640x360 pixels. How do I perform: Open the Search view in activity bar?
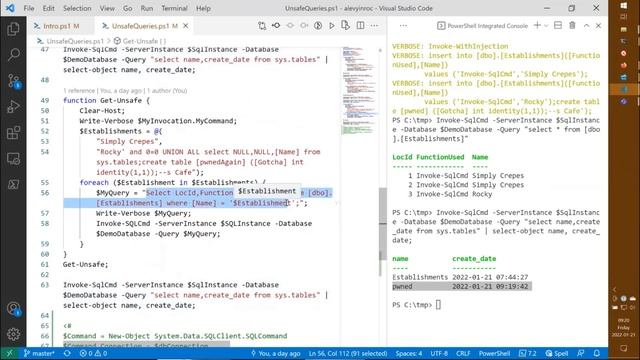(13, 55)
